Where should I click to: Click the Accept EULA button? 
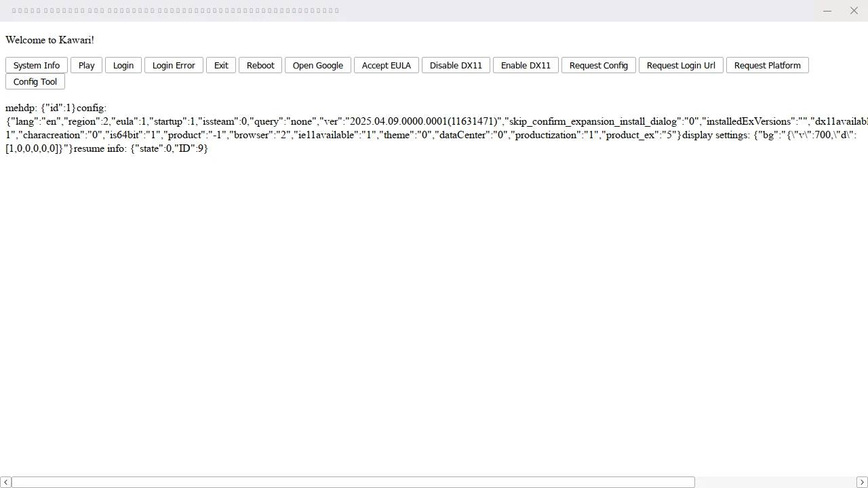click(x=387, y=65)
